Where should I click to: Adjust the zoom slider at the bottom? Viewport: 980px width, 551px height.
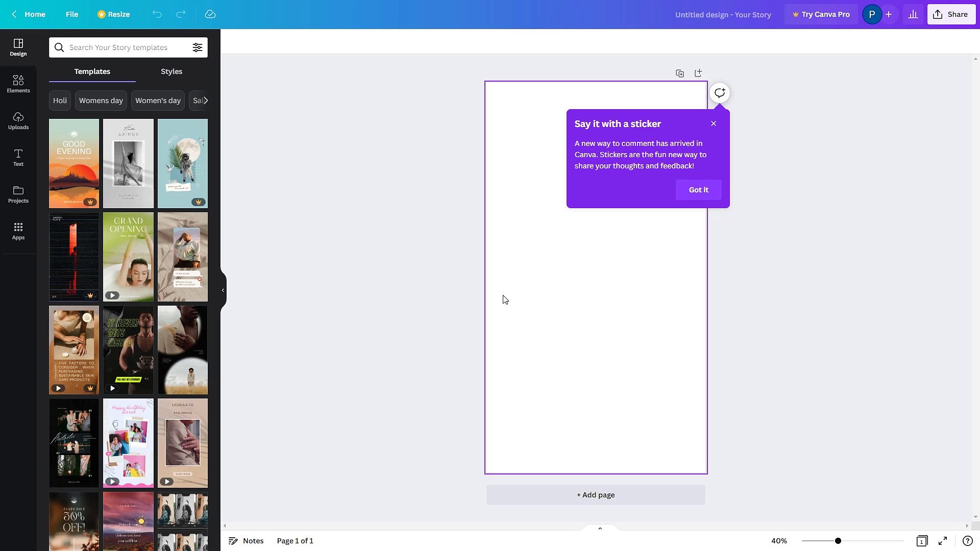pyautogui.click(x=837, y=540)
